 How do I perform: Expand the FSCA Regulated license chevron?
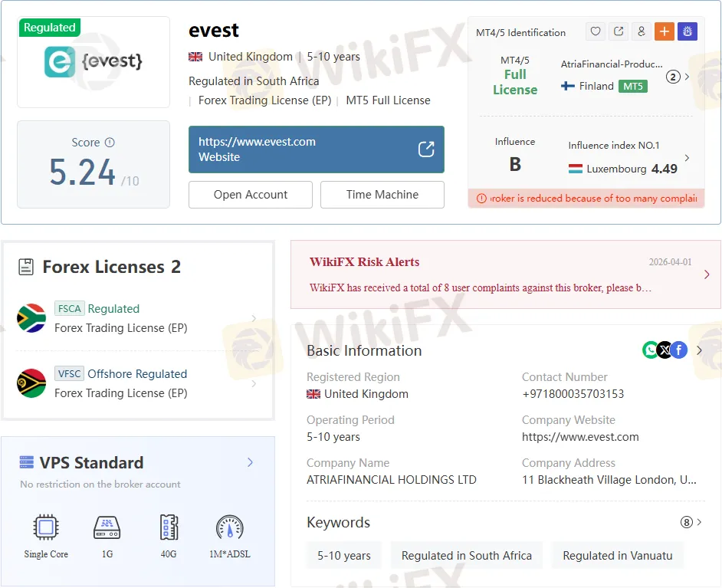(254, 318)
